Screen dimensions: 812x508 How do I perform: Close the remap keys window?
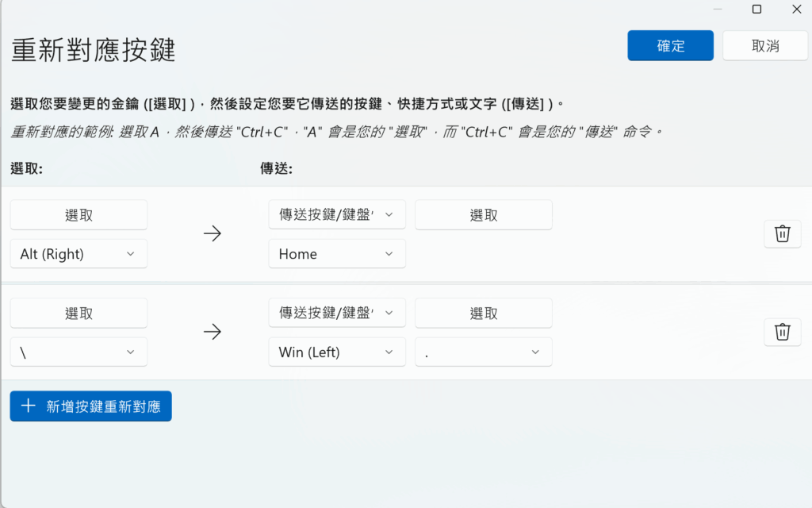(x=796, y=10)
